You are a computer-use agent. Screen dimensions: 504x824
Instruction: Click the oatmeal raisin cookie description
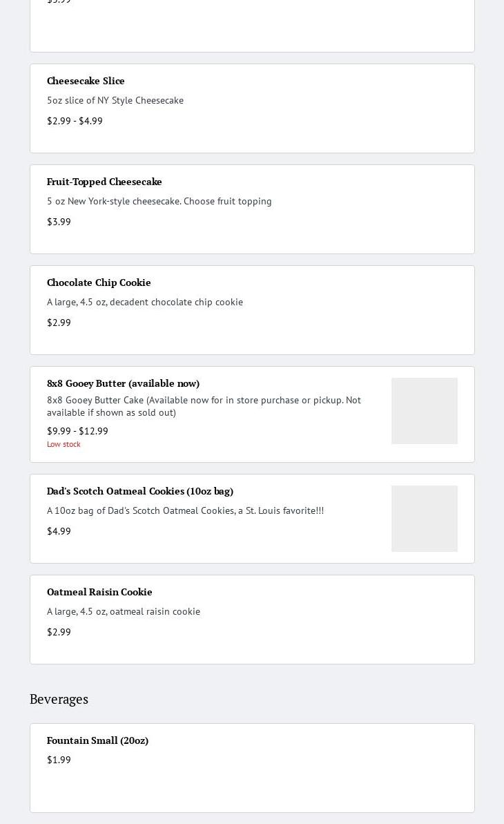[124, 611]
